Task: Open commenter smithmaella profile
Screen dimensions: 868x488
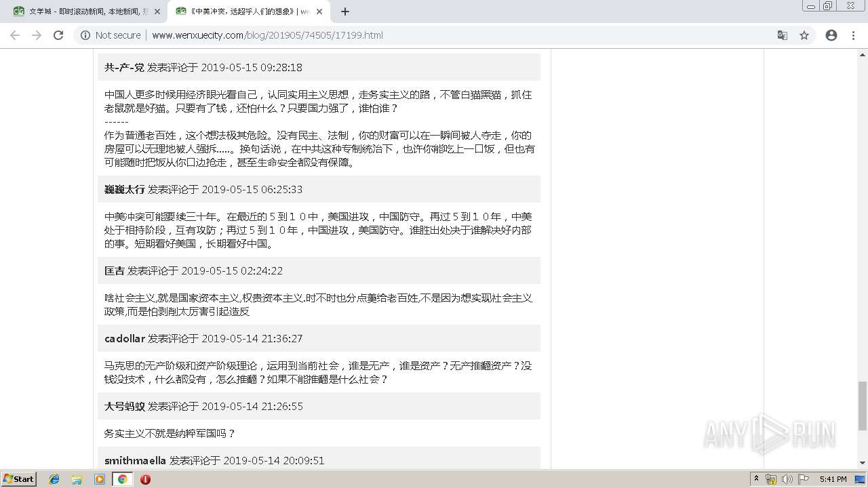Action: pos(135,460)
